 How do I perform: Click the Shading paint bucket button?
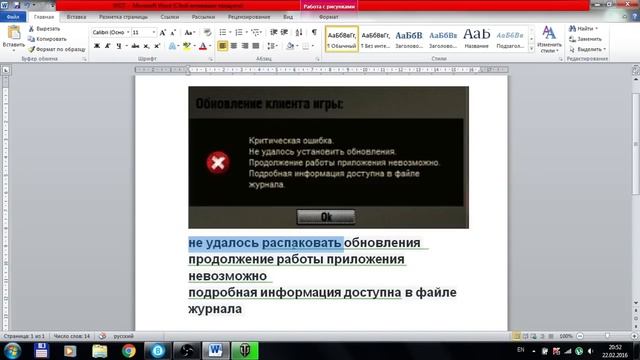290,46
